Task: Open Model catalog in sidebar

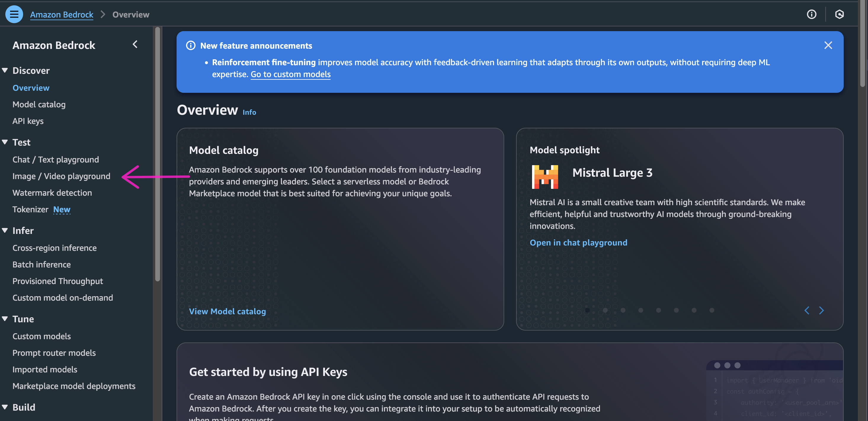Action: point(39,104)
